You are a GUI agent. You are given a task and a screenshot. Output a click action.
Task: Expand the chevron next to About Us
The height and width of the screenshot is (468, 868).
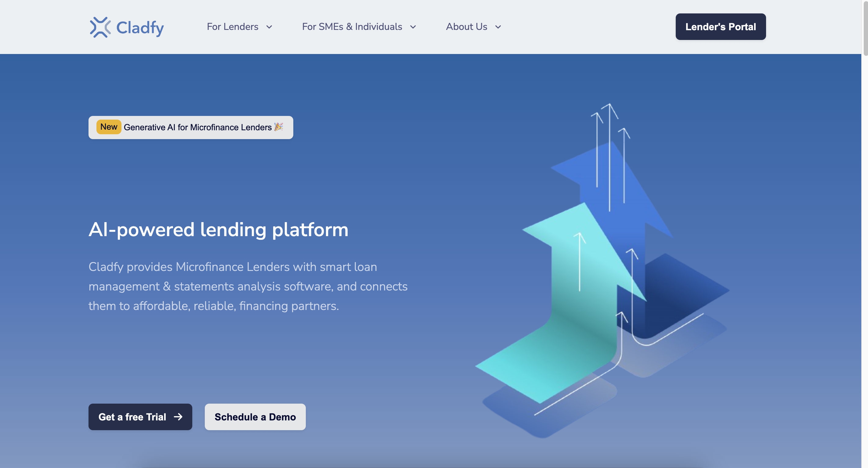[x=498, y=27]
